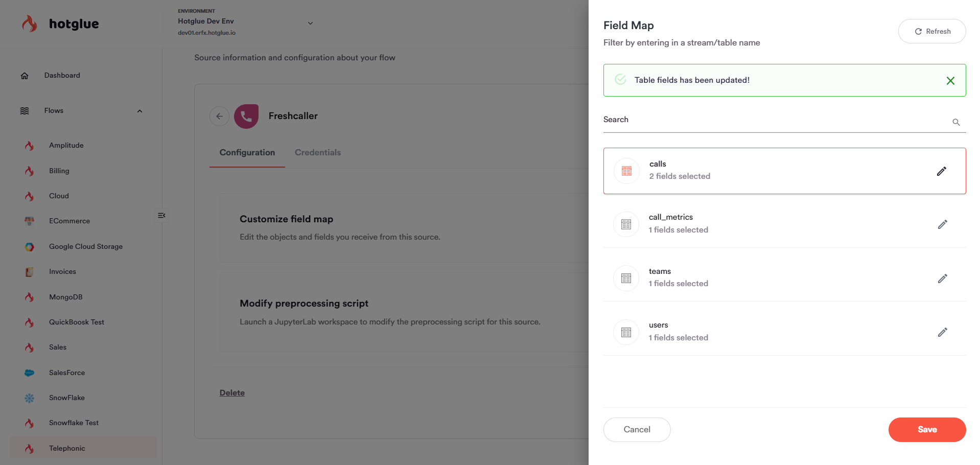Screen dimensions: 980x465
Task: Click the Delete link
Action: (x=232, y=392)
